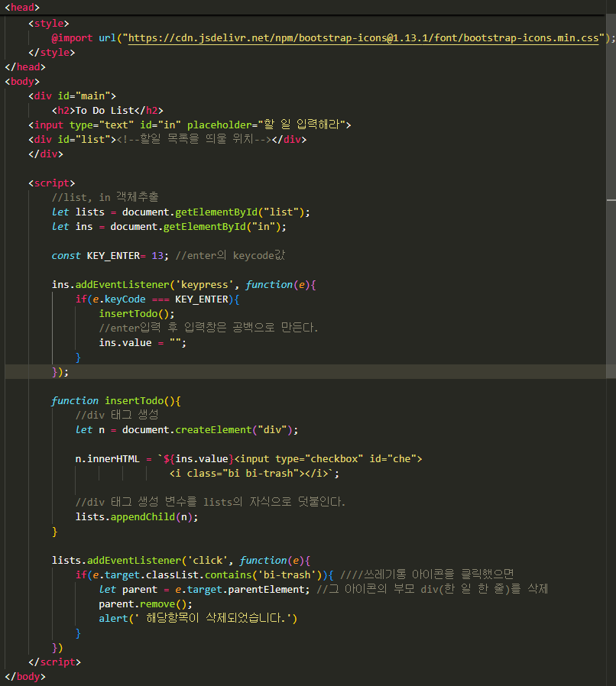Click the //enter입력 후 comment line
616x686 pixels.
209,328
